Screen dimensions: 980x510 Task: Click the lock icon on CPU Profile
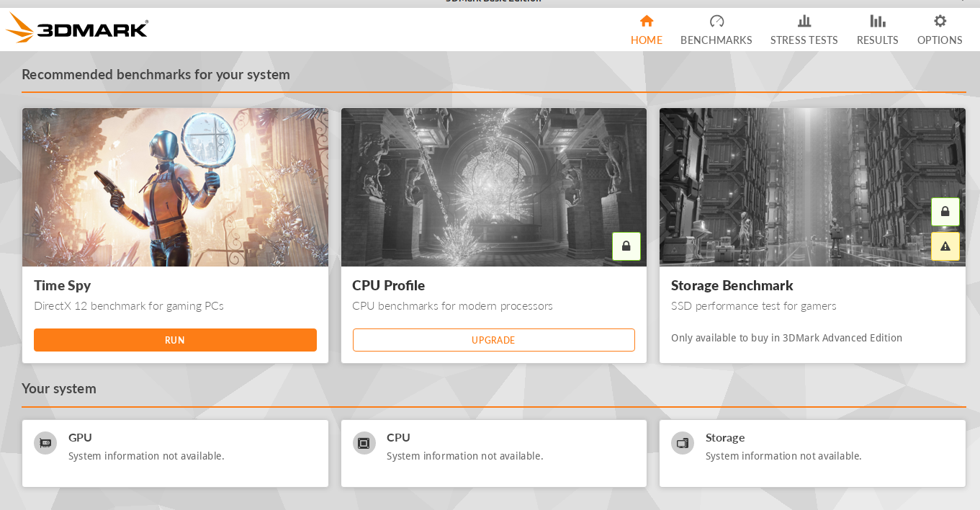626,246
